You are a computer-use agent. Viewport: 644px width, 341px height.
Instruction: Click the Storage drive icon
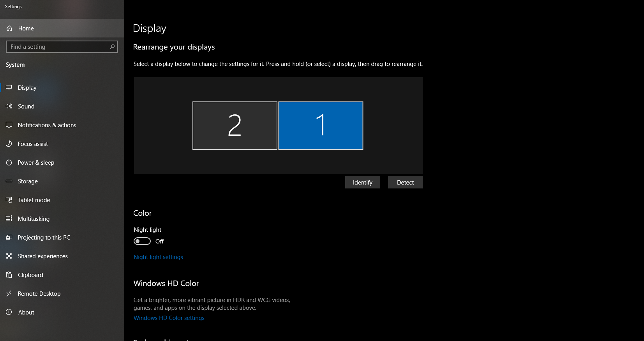tap(9, 181)
